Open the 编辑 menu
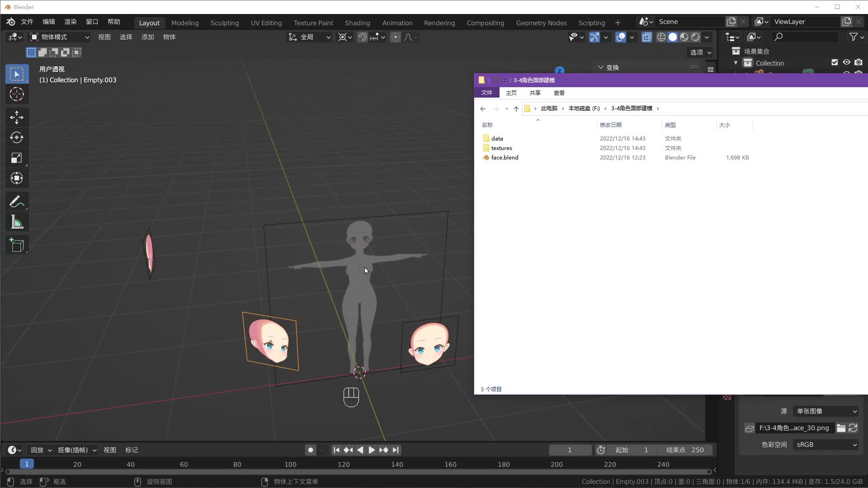Image resolution: width=868 pixels, height=488 pixels. click(x=48, y=22)
